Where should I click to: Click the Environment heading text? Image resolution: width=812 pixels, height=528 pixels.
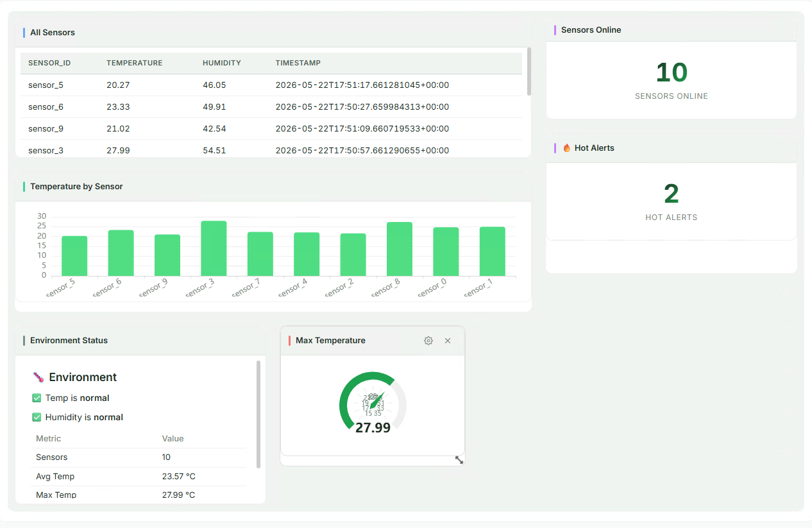pyautogui.click(x=83, y=377)
